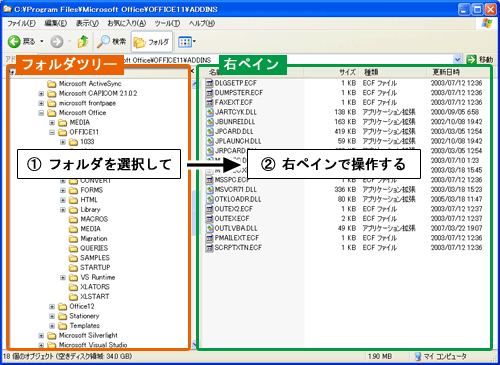Image resolution: width=500 pixels, height=365 pixels.
Task: Expand the FORMS folder node
Action: 63,190
